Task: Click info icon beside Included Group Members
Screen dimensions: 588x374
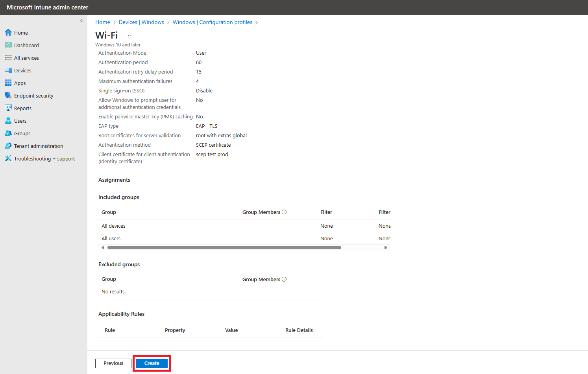Action: tap(284, 212)
